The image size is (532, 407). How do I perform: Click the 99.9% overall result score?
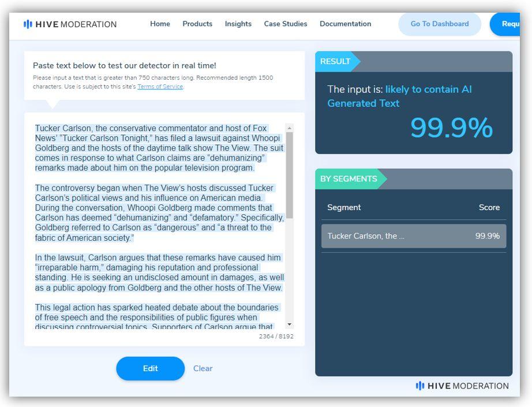[x=452, y=128]
